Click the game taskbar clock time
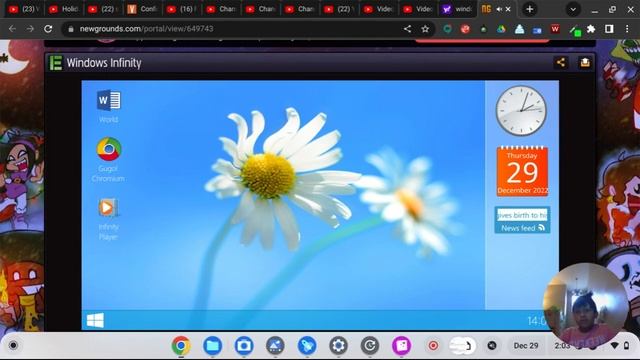The height and width of the screenshot is (360, 640). (536, 321)
